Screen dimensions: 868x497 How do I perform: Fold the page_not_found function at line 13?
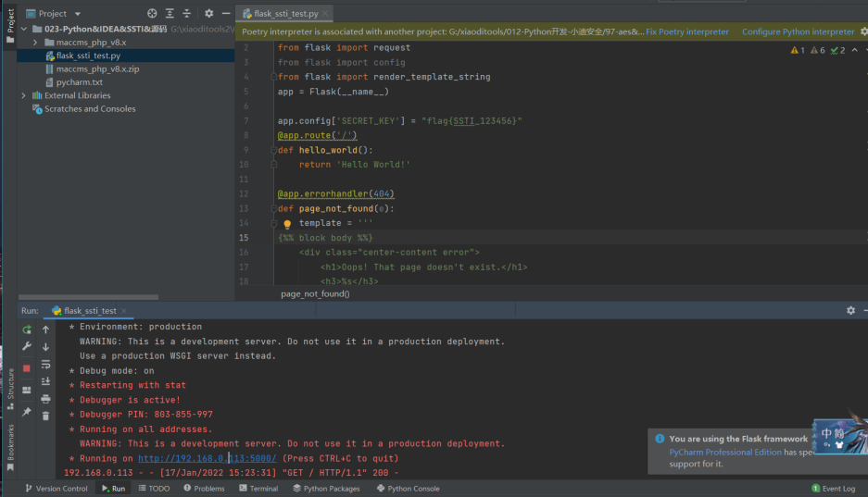pyautogui.click(x=273, y=209)
